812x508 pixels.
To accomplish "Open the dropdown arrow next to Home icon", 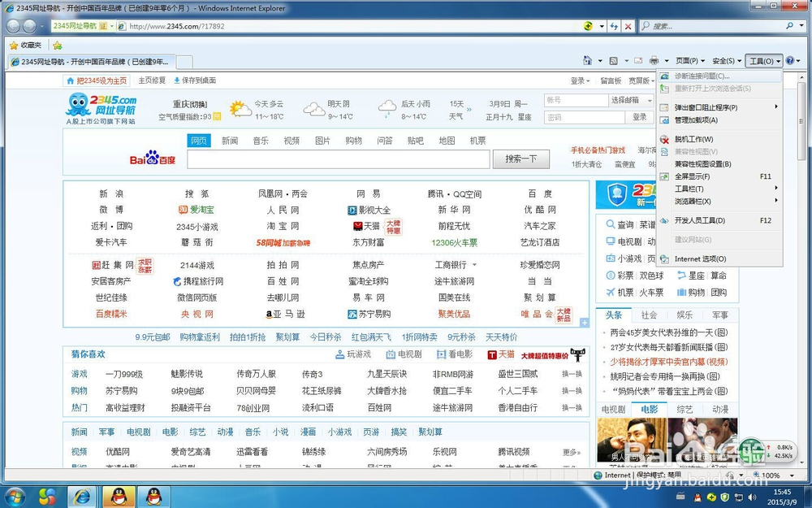I will (600, 61).
